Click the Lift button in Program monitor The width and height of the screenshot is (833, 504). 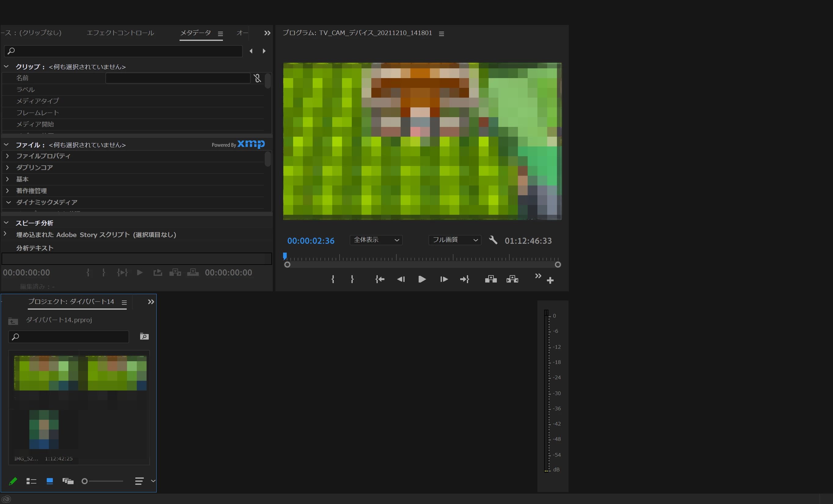point(490,279)
